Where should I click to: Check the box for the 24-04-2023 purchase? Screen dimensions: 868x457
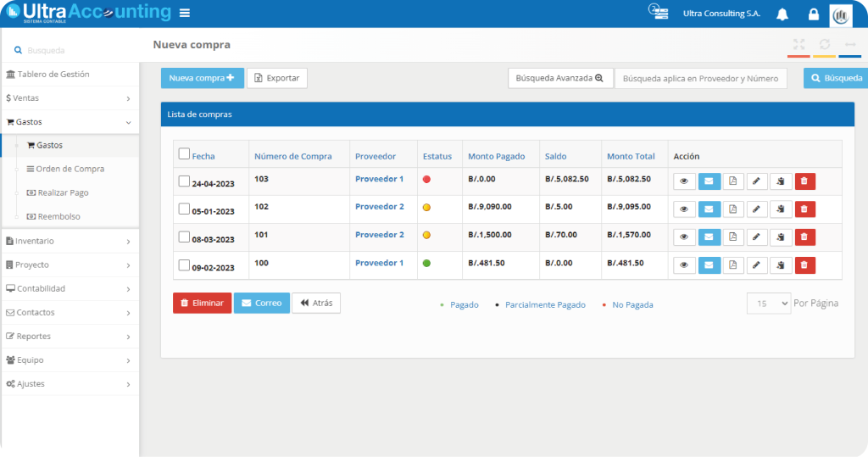pos(184,181)
